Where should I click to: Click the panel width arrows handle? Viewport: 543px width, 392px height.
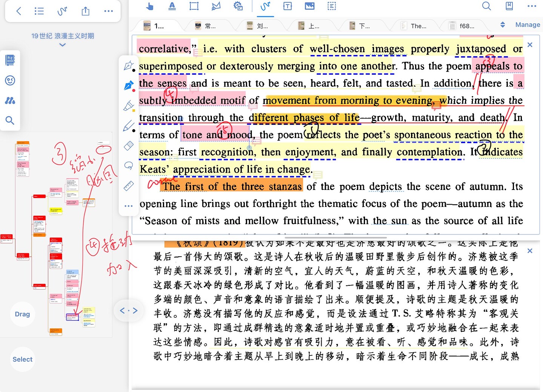click(x=129, y=311)
